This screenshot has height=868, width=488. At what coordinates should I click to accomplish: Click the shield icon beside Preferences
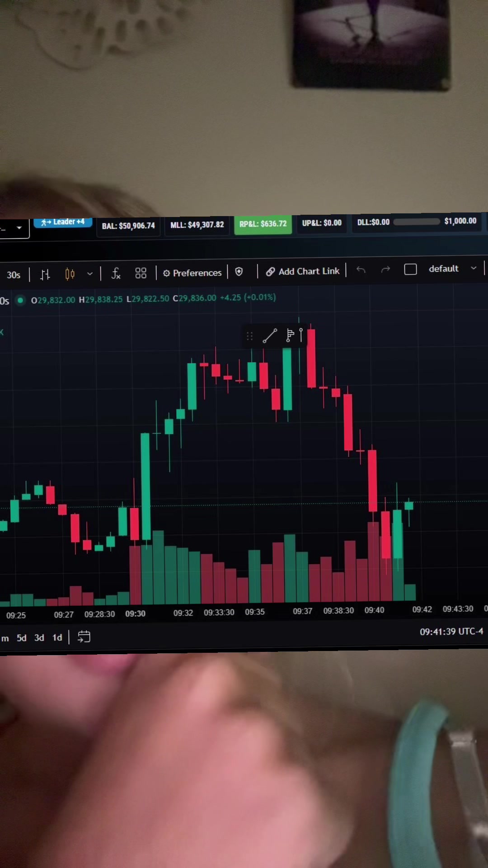pos(239,272)
